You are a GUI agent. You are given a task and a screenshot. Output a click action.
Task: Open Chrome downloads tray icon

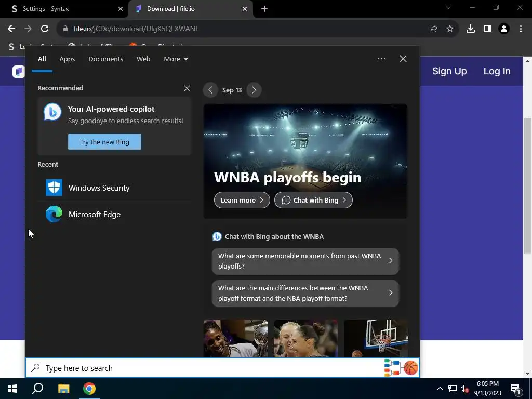[470, 29]
